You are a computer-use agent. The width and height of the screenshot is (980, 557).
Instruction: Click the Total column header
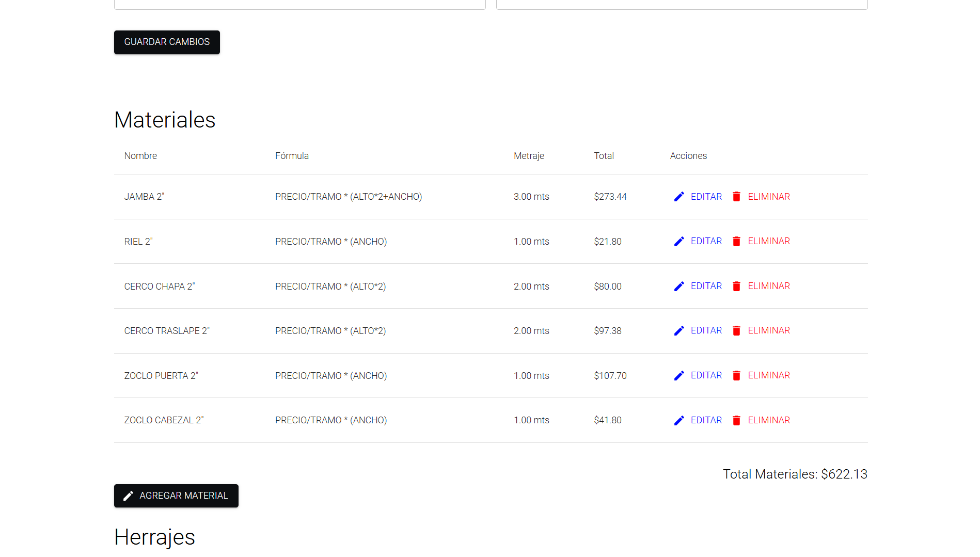pyautogui.click(x=604, y=156)
